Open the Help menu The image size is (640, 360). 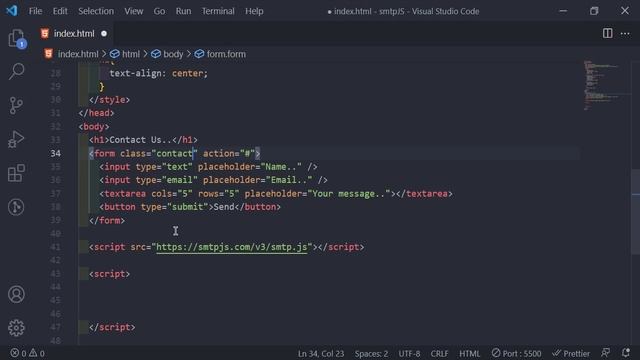pos(254,11)
